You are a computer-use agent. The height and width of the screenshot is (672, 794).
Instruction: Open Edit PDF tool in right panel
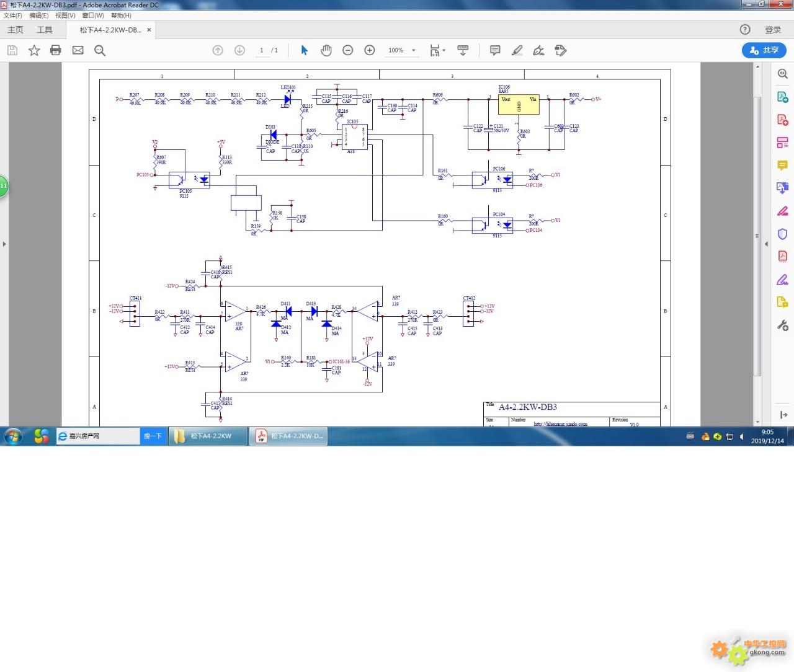(783, 143)
